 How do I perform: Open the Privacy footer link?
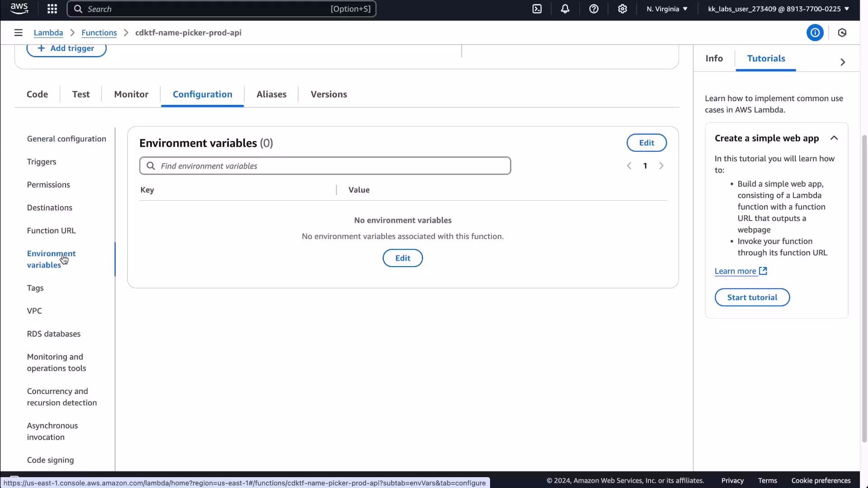732,480
